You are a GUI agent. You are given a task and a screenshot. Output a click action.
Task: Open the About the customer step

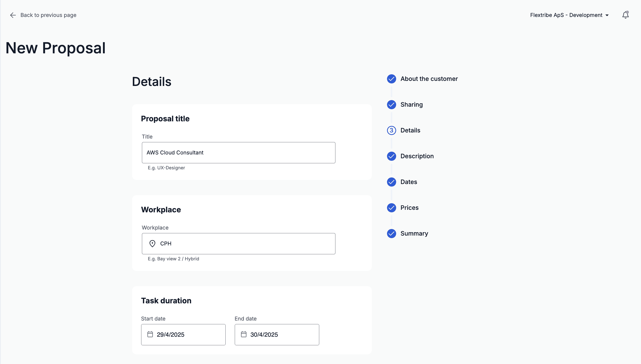429,79
